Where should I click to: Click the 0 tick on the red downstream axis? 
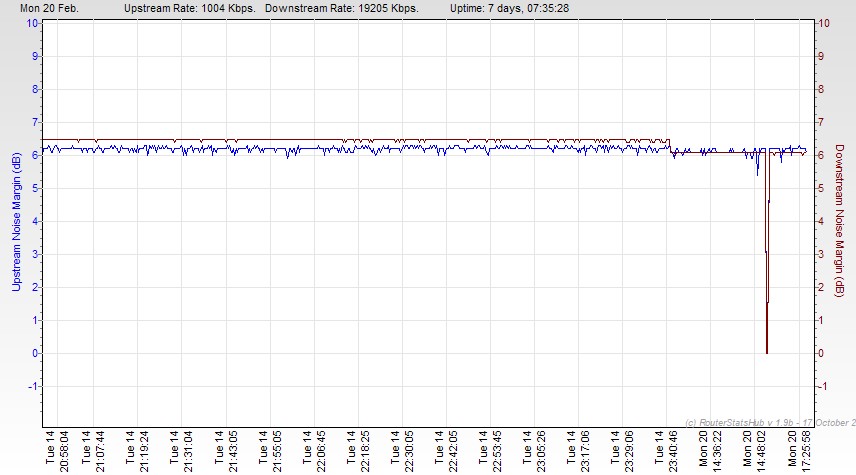(x=822, y=353)
